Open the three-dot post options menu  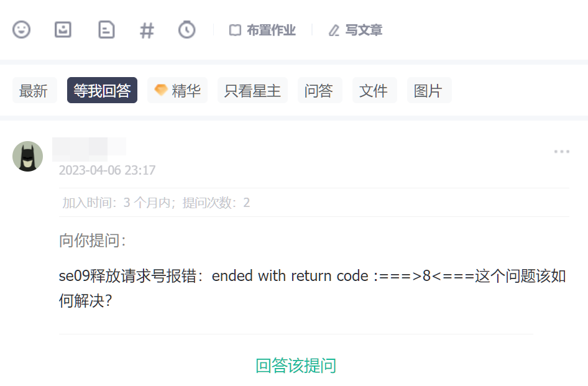(561, 152)
